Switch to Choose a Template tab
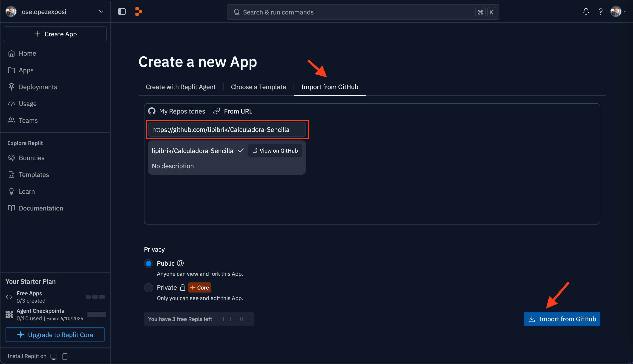Viewport: 633px width, 364px height. tap(258, 87)
